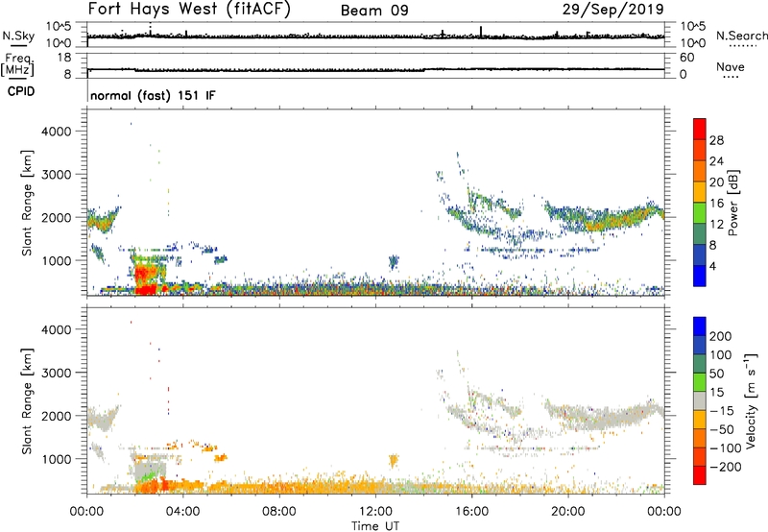Click the "N.Search" legend label

741,36
